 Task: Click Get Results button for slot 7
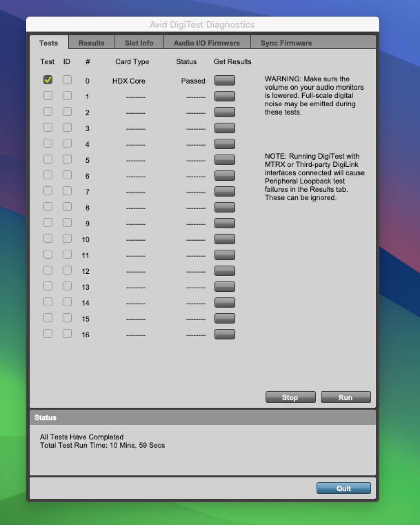click(x=224, y=191)
